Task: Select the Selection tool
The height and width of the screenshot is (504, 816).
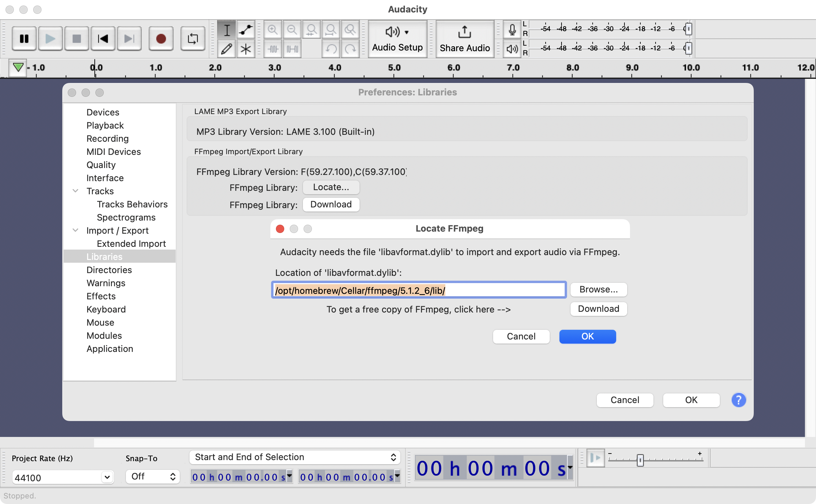Action: (227, 30)
